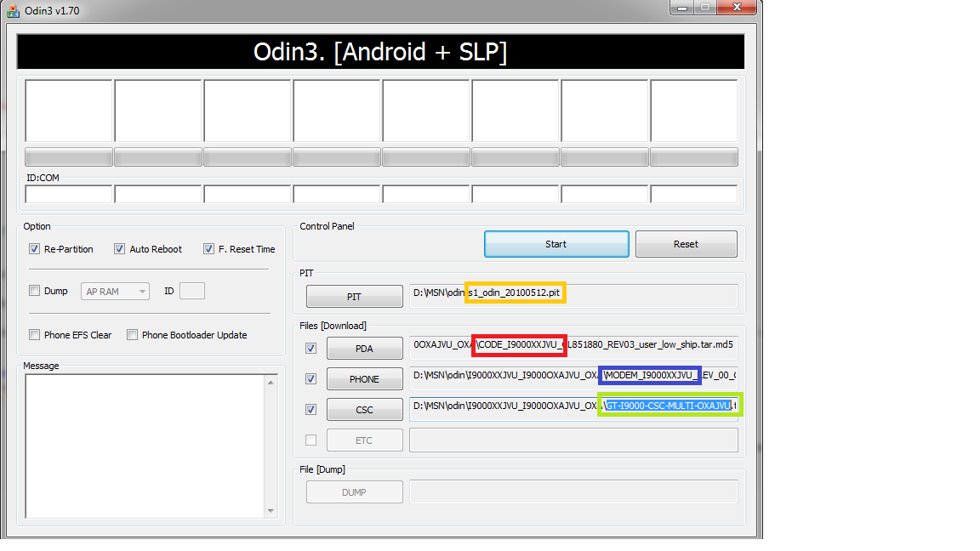Click the ID field next to AP RAM
The width and height of the screenshot is (980, 551).
pos(192,291)
